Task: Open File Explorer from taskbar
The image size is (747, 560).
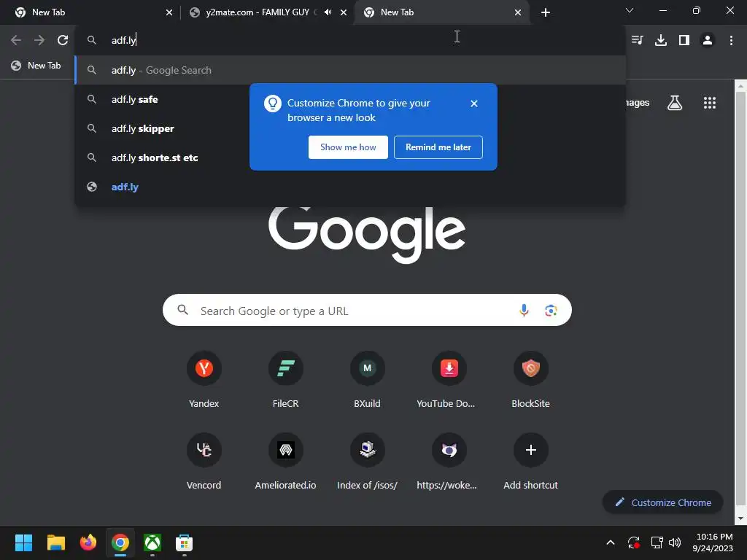Action: (x=55, y=542)
